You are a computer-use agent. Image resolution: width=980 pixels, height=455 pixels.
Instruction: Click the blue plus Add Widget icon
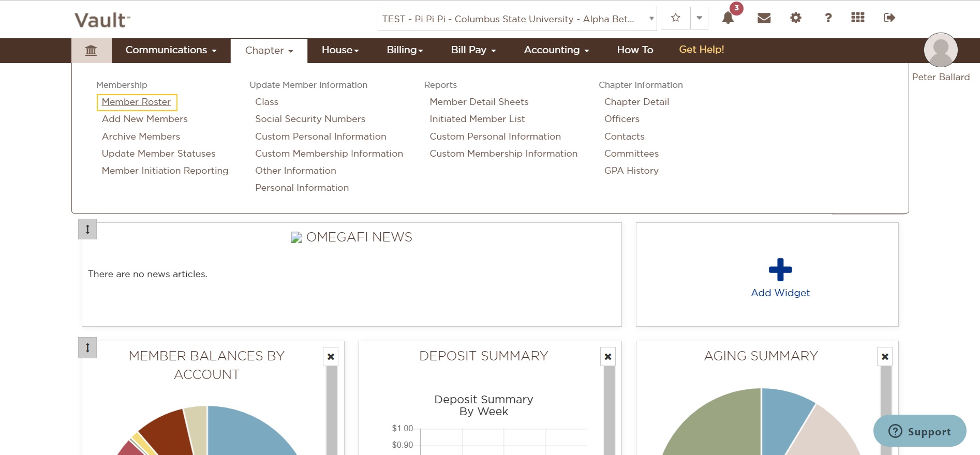click(x=780, y=269)
